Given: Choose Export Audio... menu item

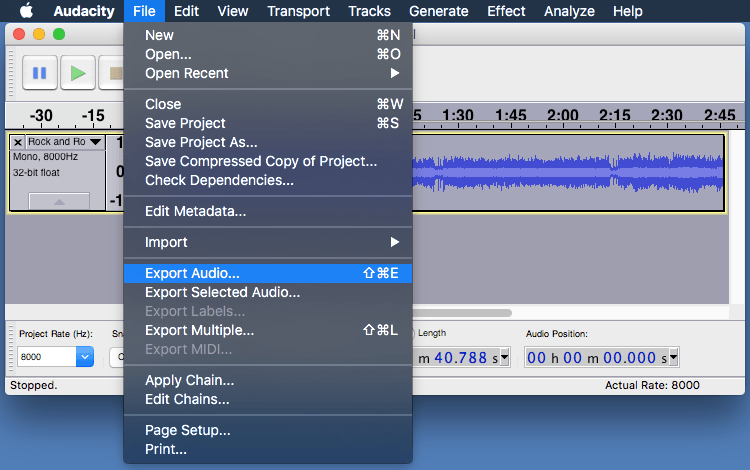Looking at the screenshot, I should pos(268,273).
